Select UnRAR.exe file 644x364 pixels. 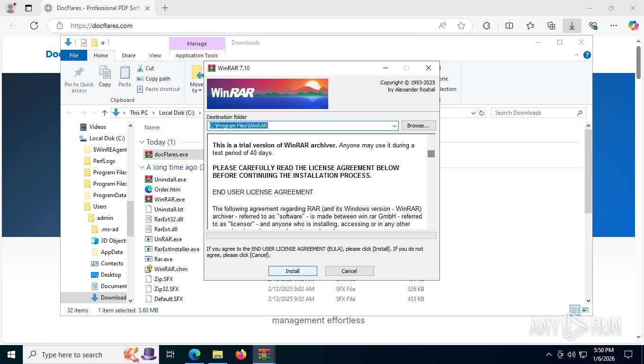tap(168, 239)
